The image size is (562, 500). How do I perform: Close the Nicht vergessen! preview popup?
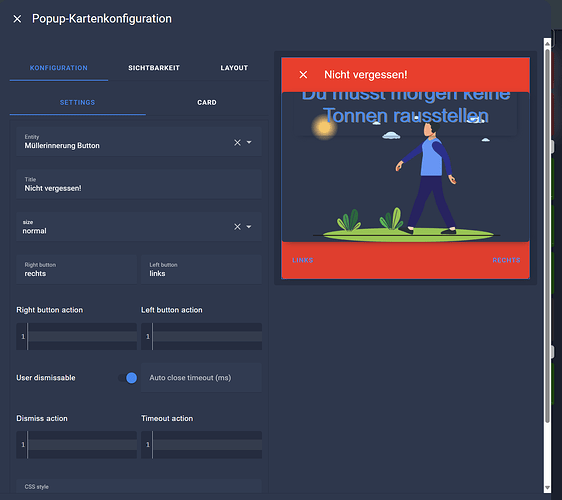[303, 75]
